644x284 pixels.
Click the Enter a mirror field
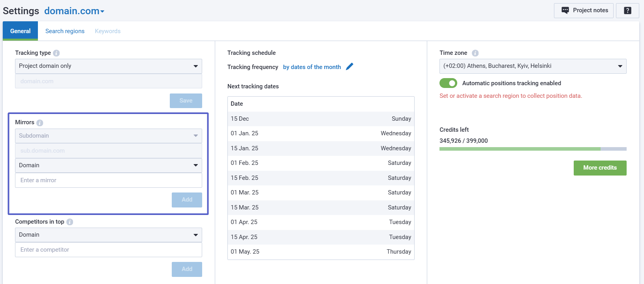pos(108,180)
